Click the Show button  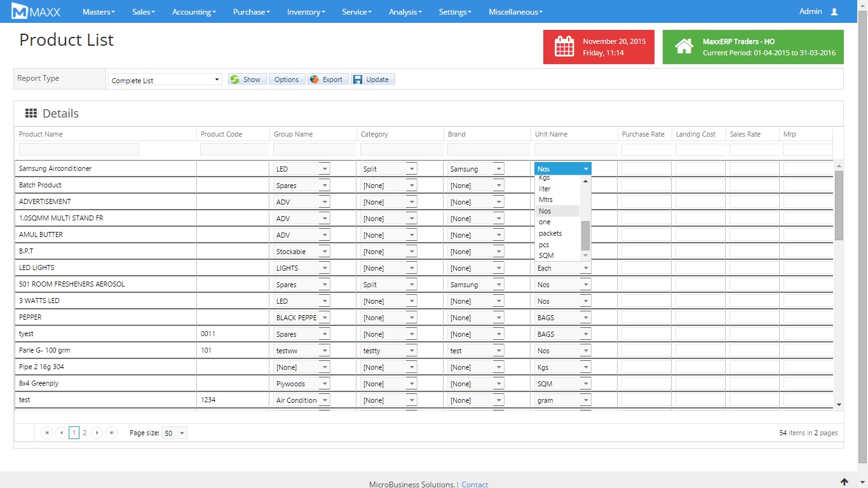click(x=247, y=79)
